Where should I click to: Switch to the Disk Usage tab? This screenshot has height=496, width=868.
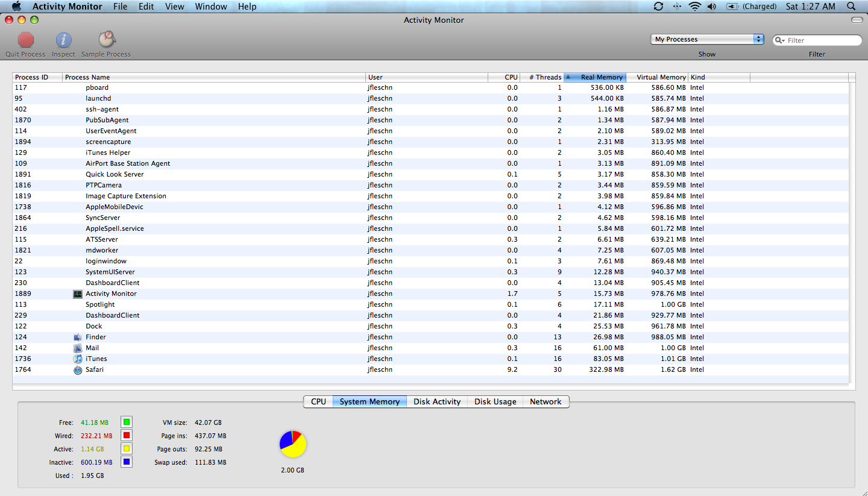(495, 401)
